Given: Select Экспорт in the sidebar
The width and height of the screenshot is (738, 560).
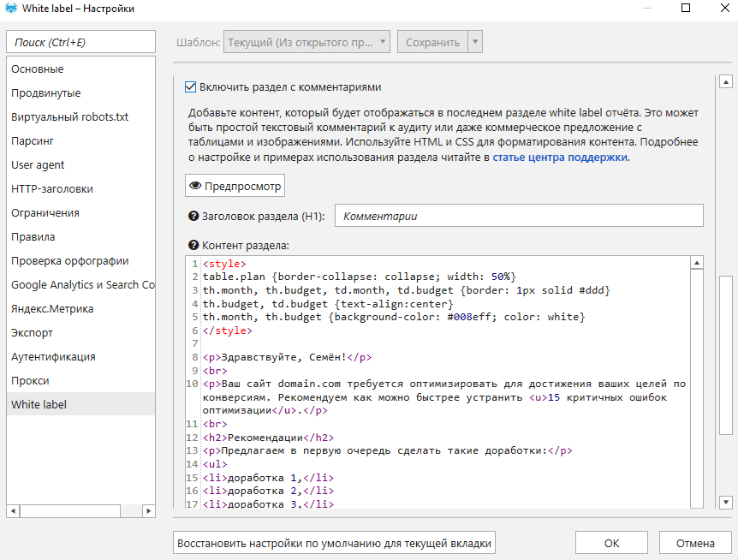Looking at the screenshot, I should point(80,333).
